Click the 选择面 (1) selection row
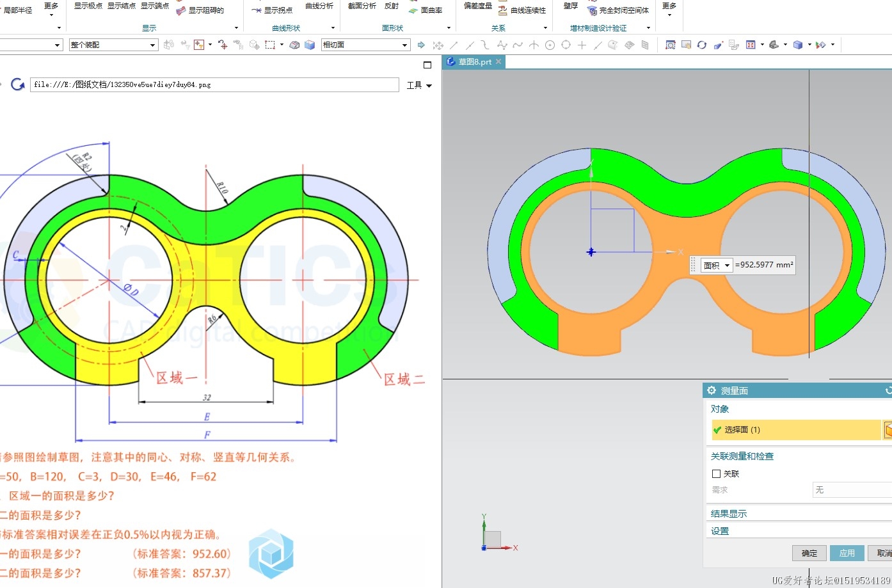The image size is (892, 588). coord(796,430)
